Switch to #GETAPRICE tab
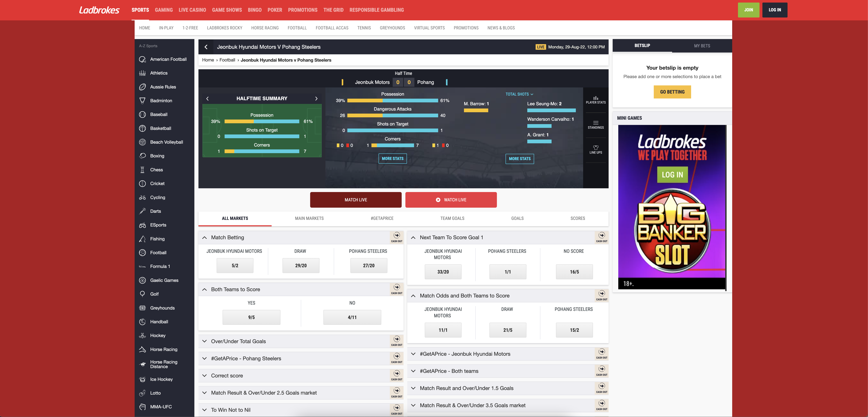This screenshot has width=868, height=417. pyautogui.click(x=382, y=219)
